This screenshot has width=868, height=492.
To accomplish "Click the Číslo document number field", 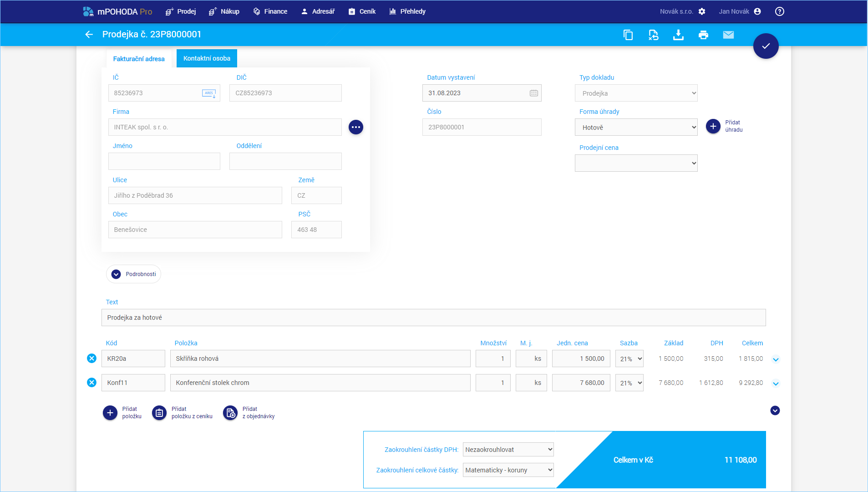I will tap(482, 127).
